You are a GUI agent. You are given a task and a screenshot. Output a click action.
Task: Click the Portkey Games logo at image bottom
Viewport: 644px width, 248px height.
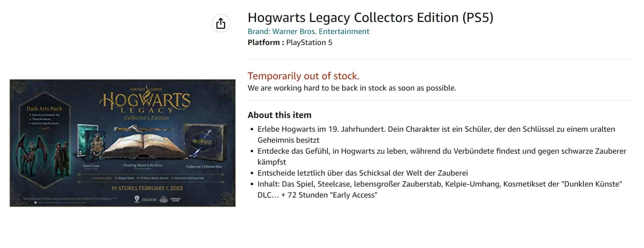click(x=176, y=200)
